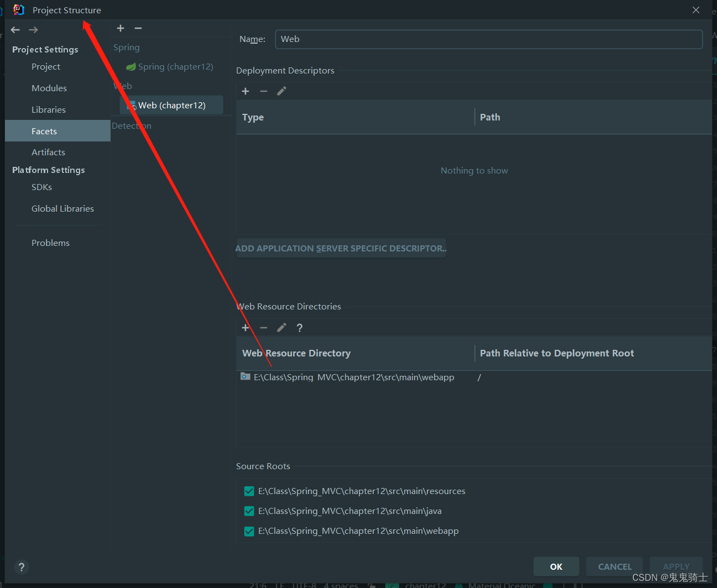Screen dimensions: 717x588
Task: Open the Artifacts settings page
Action: 48,153
